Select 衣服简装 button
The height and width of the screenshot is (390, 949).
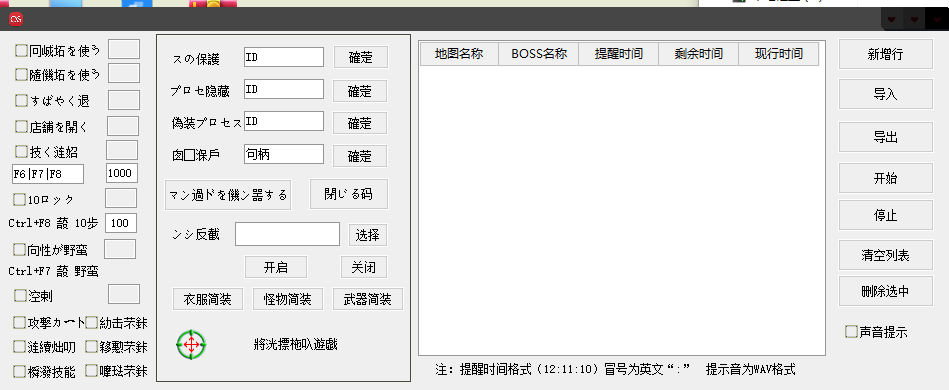[x=208, y=299]
